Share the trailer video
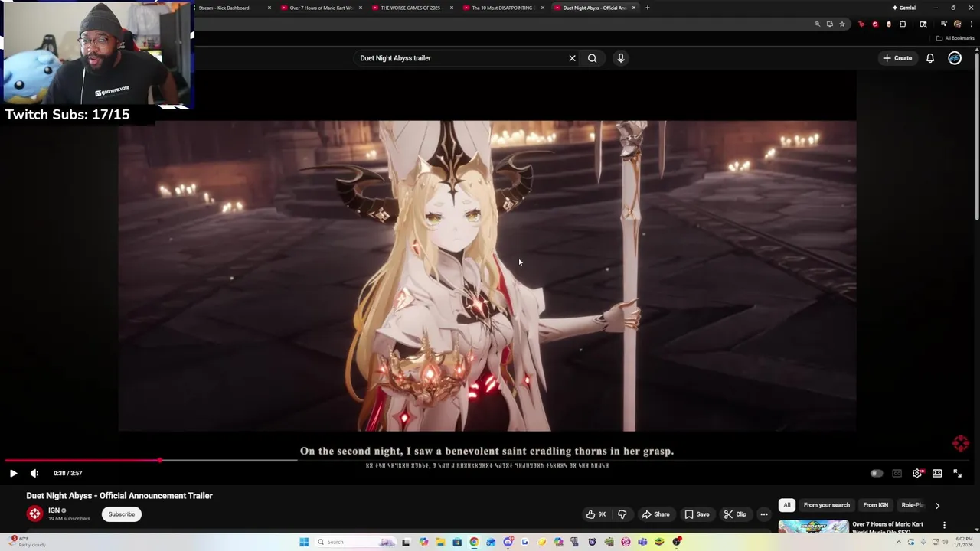The width and height of the screenshot is (980, 551). pyautogui.click(x=655, y=514)
